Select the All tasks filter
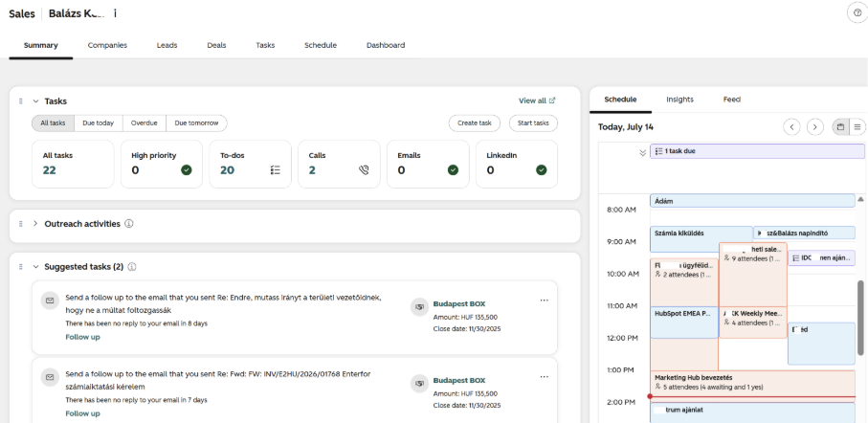The height and width of the screenshot is (423, 868). pyautogui.click(x=54, y=122)
